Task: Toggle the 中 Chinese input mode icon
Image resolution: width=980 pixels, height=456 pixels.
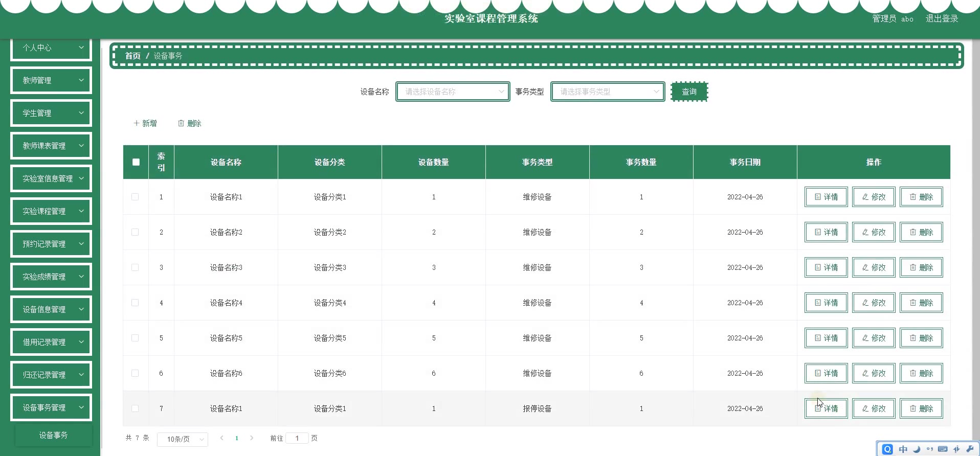Action: tap(903, 449)
